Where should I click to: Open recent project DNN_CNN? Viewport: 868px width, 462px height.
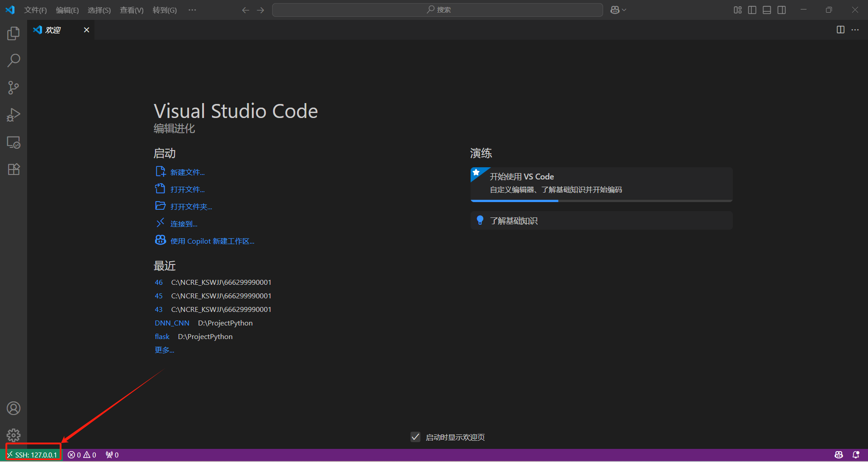172,323
